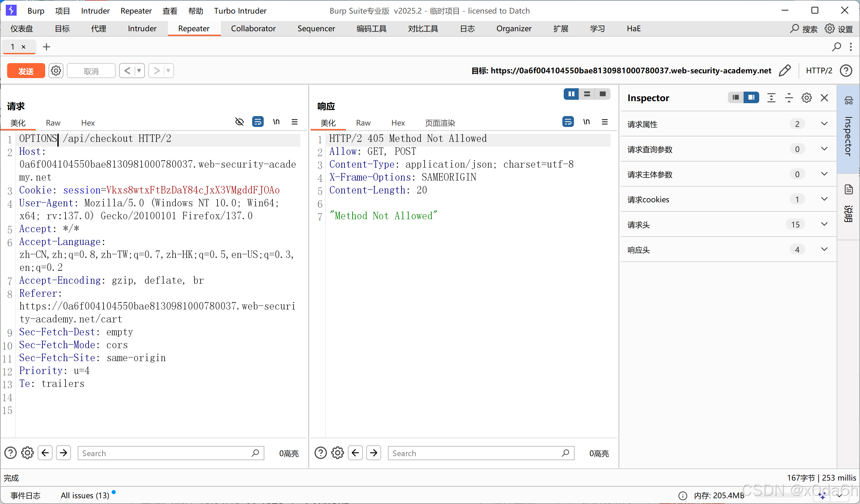Open request send settings gear icon

point(56,71)
